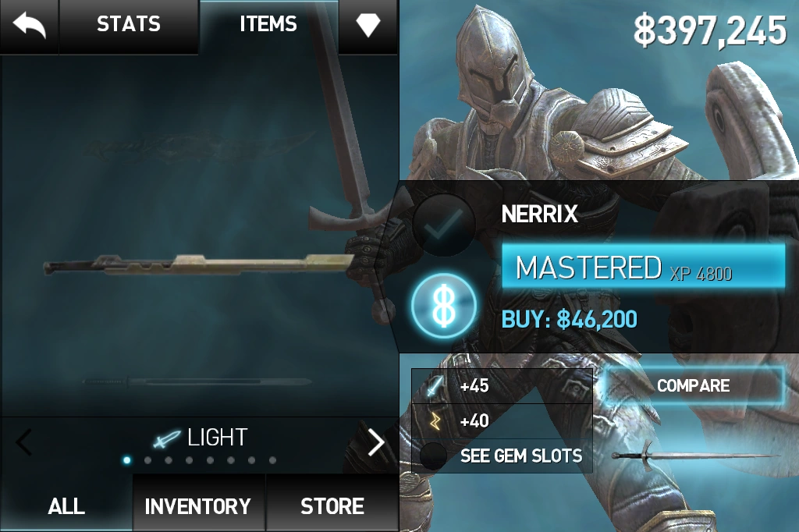Go to previous weapon category arrow
The height and width of the screenshot is (532, 799).
pyautogui.click(x=23, y=442)
